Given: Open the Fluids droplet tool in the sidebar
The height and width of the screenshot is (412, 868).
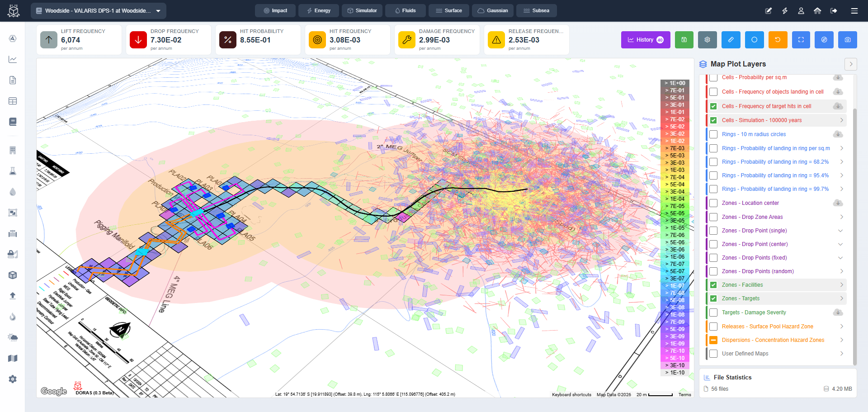Looking at the screenshot, I should pos(13,192).
